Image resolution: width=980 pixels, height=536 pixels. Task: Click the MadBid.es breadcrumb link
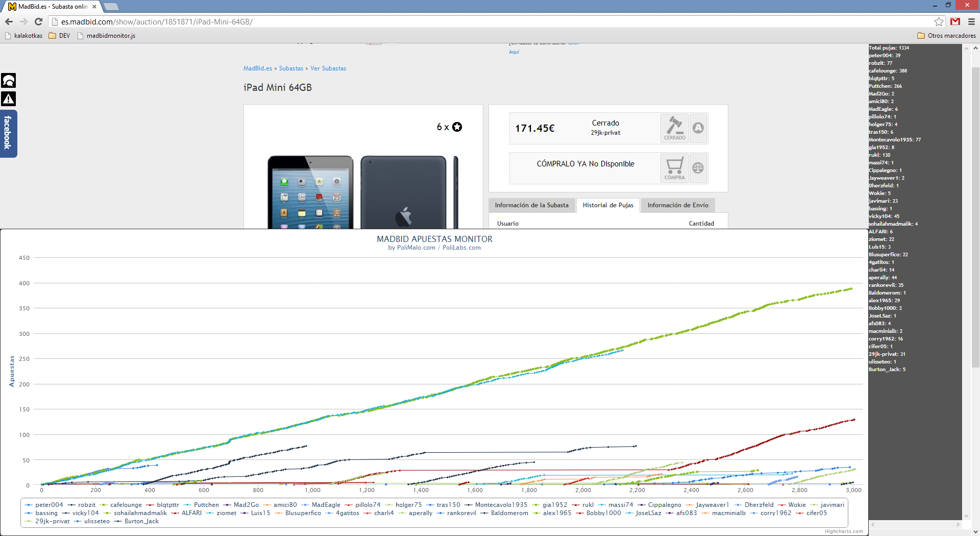(258, 68)
